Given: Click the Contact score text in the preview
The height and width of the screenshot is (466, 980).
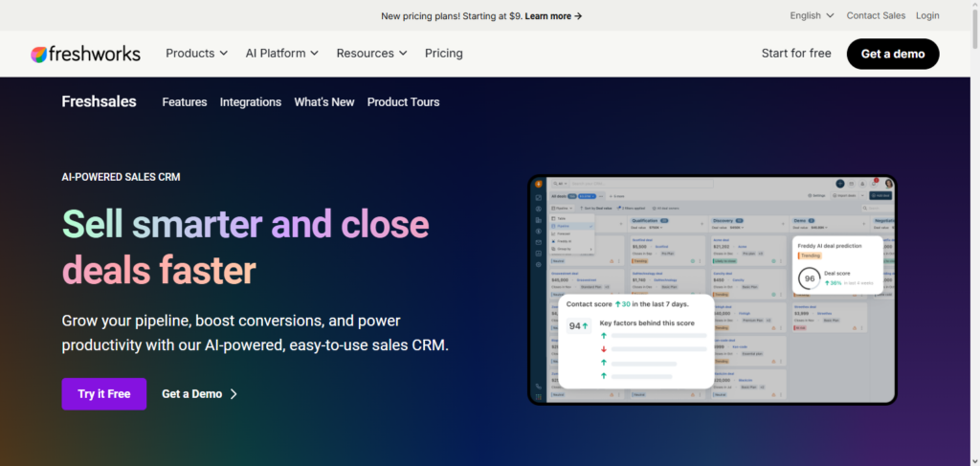Looking at the screenshot, I should tap(628, 304).
